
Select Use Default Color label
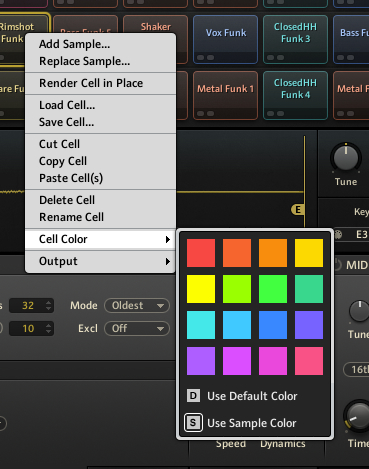click(252, 396)
